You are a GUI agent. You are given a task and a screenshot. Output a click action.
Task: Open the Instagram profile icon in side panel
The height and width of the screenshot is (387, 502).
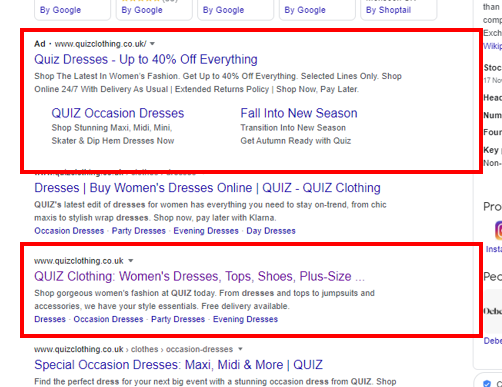coord(498,230)
